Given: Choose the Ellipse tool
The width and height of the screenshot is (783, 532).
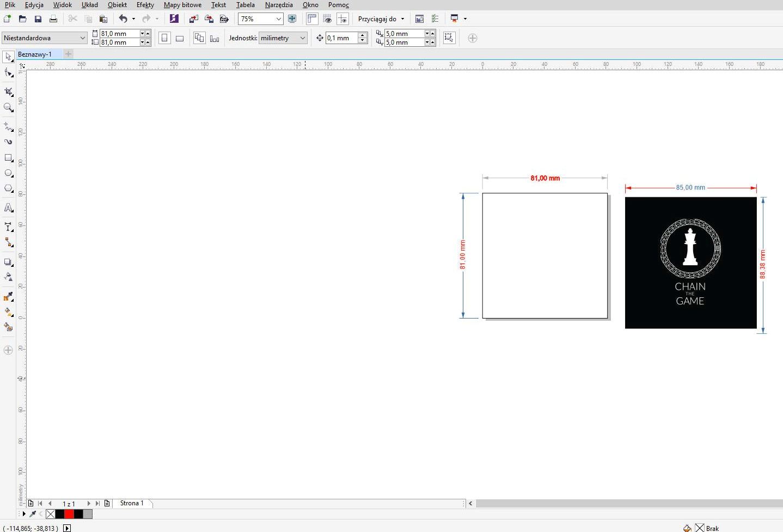Looking at the screenshot, I should click(x=8, y=173).
